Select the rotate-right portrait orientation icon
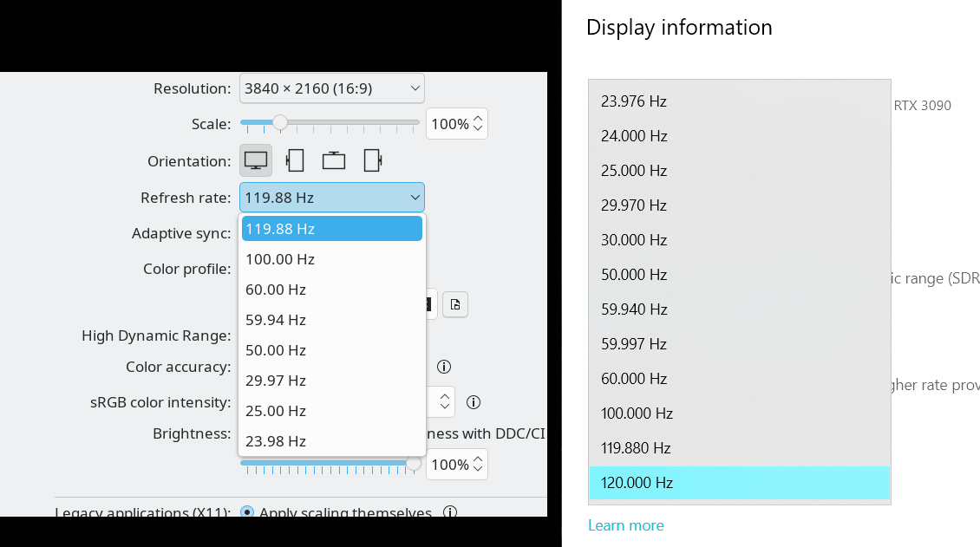 click(373, 160)
